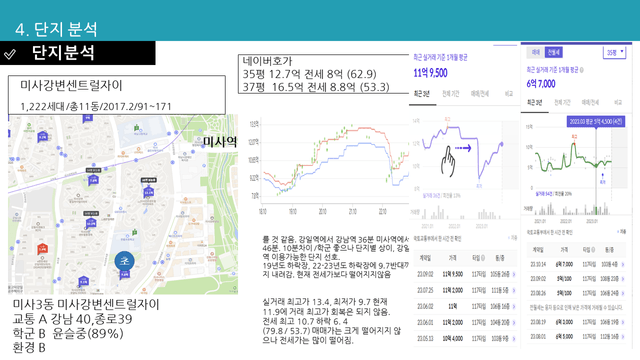Switch to 전체 기간 tab in sale panel
Screen dimensions: 640x360
[451, 94]
